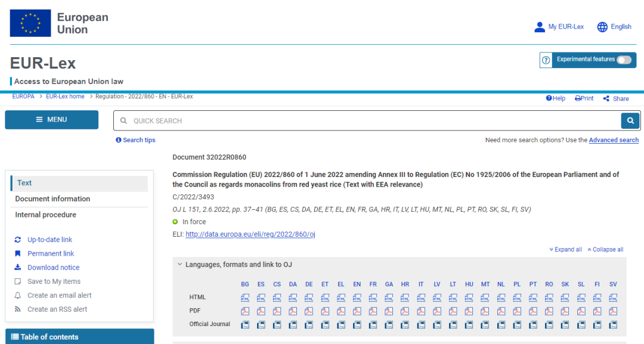Click the EUR-Lex site title
Image resolution: width=644 pixels, height=344 pixels.
[x=43, y=63]
